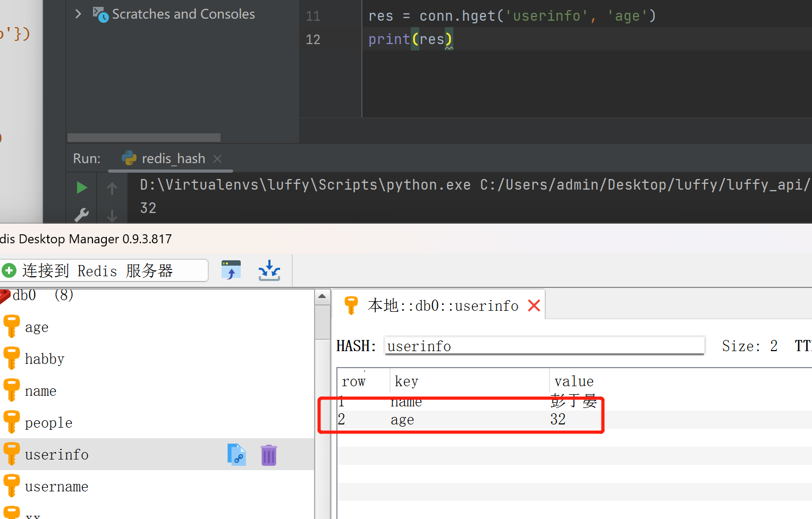
Task: Select the value 彭于晏 cell
Action: click(x=573, y=401)
